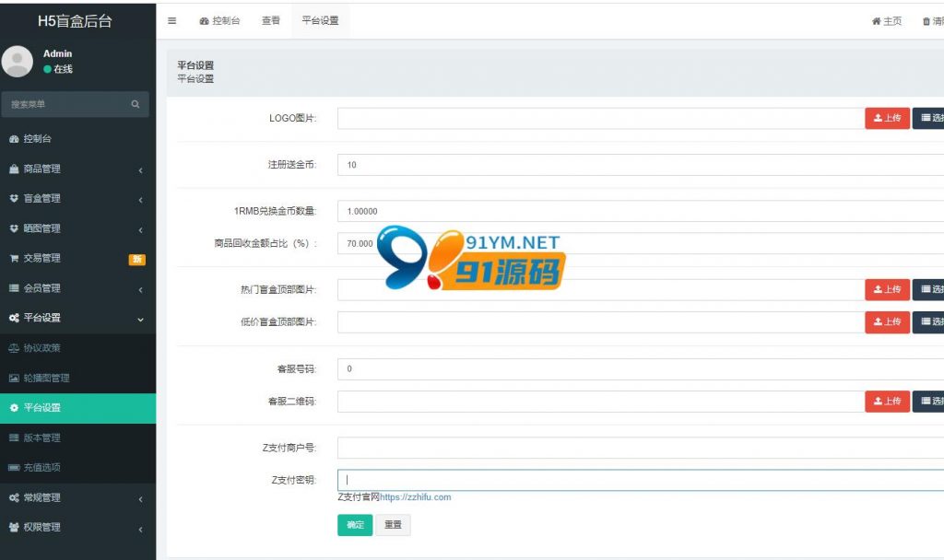944x560 pixels.
Task: Click the Z支付商户号 input field
Action: 641,449
